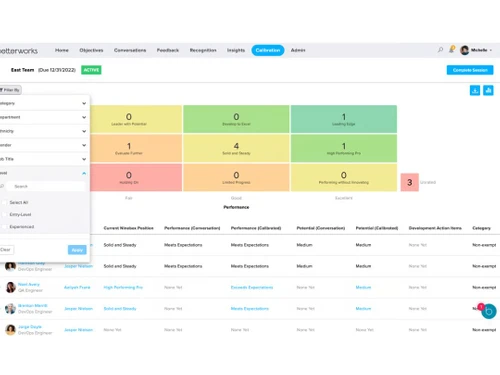The image size is (500, 375).
Task: Open the Objectives tab
Action: point(91,50)
